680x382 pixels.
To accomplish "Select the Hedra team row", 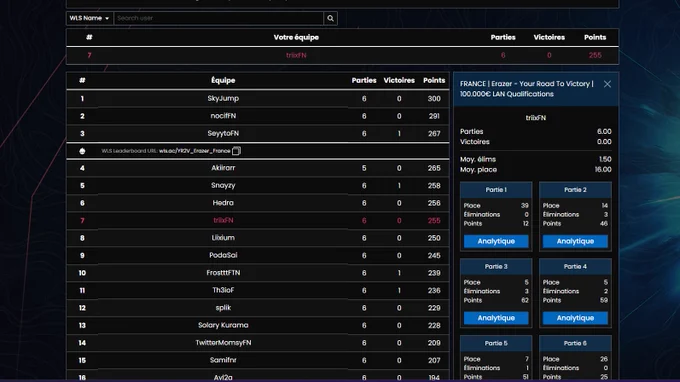I will [x=258, y=203].
